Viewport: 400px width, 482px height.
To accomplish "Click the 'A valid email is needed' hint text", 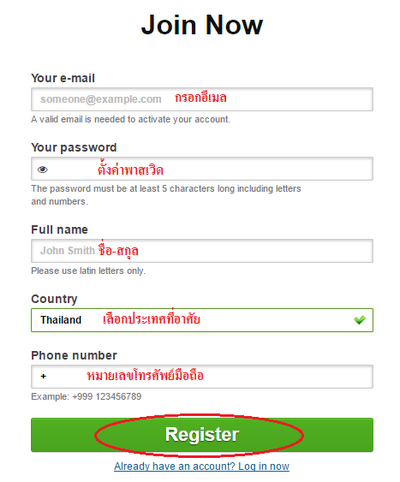I will pos(131,119).
